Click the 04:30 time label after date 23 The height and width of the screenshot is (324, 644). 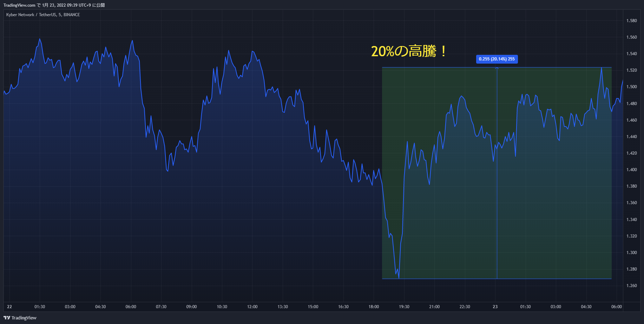pos(586,307)
